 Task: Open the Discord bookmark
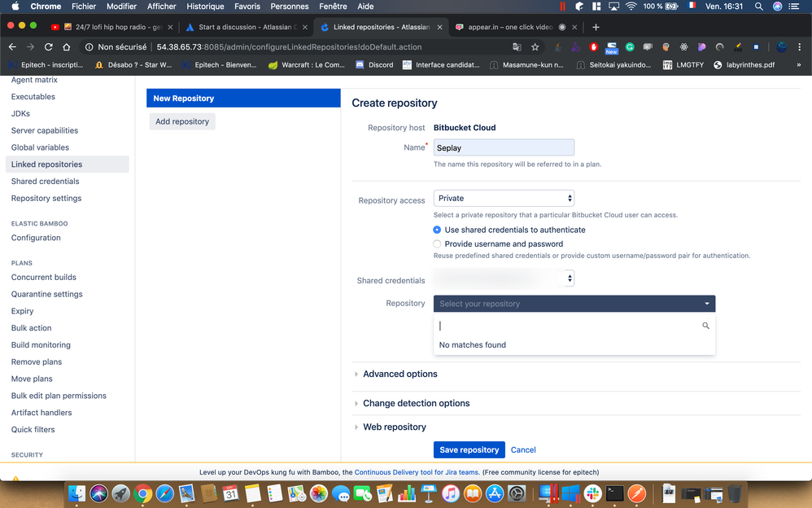[x=374, y=65]
